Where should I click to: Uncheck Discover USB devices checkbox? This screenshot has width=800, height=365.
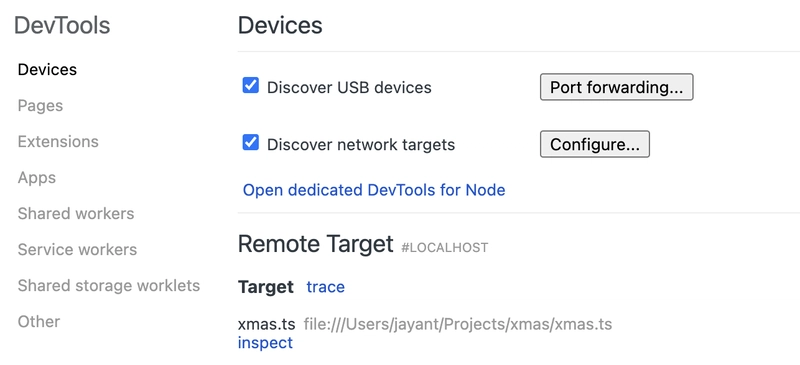250,86
